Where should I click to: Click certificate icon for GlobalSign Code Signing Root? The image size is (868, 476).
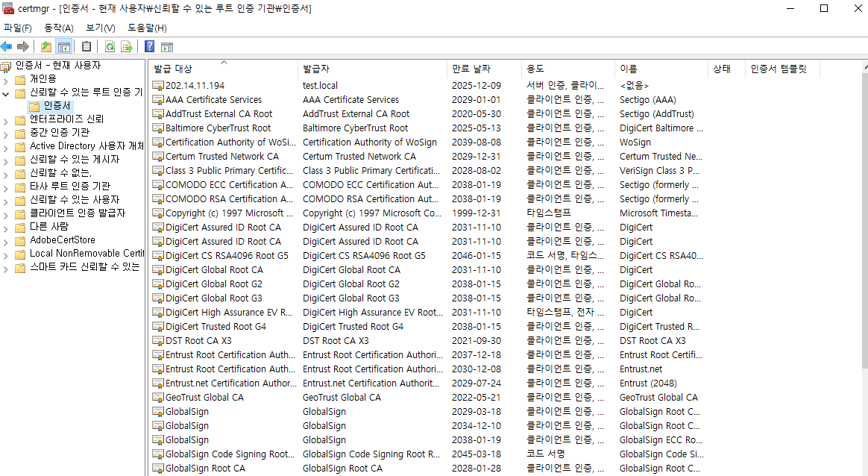point(158,454)
